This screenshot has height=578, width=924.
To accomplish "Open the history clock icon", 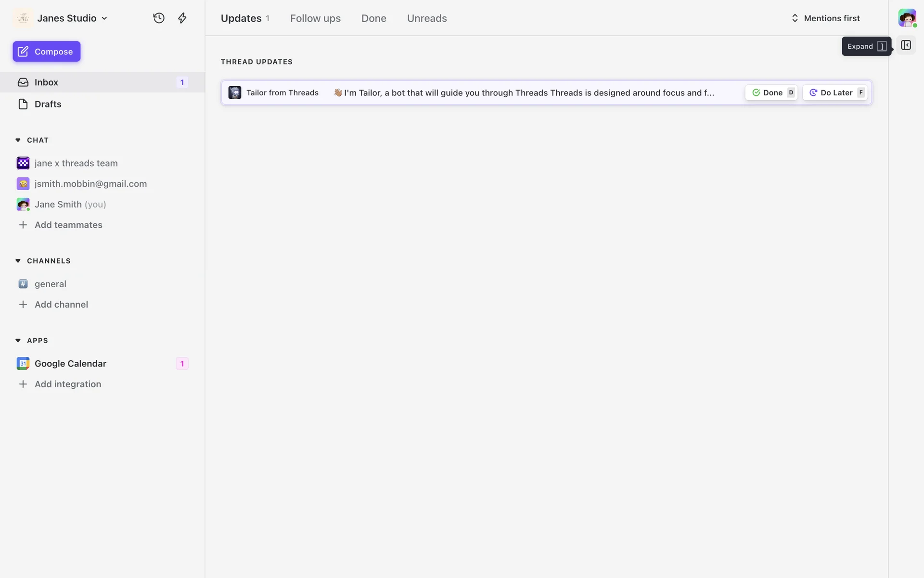I will click(159, 18).
